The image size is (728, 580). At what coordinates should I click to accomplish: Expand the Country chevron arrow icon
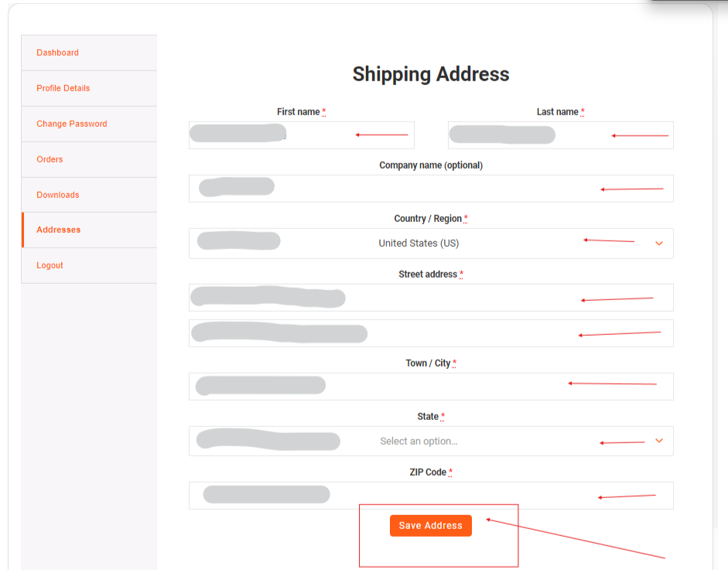click(659, 243)
